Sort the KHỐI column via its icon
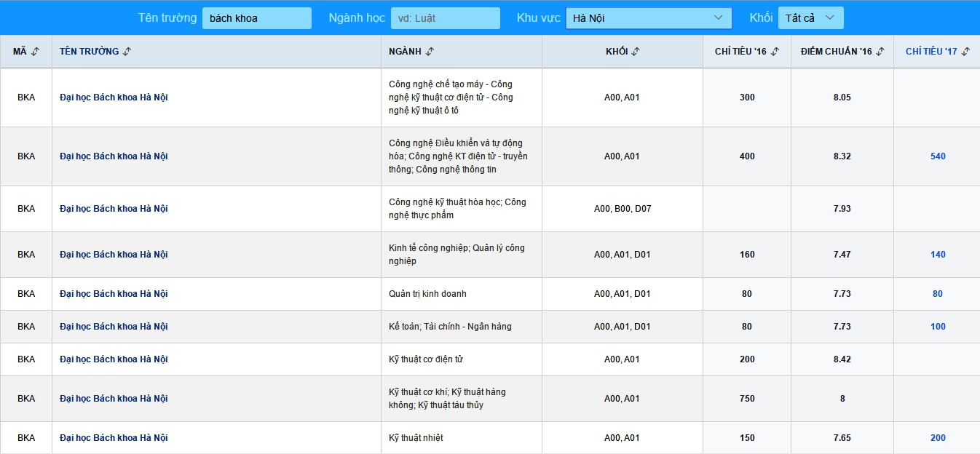The width and height of the screenshot is (980, 454). [x=636, y=52]
